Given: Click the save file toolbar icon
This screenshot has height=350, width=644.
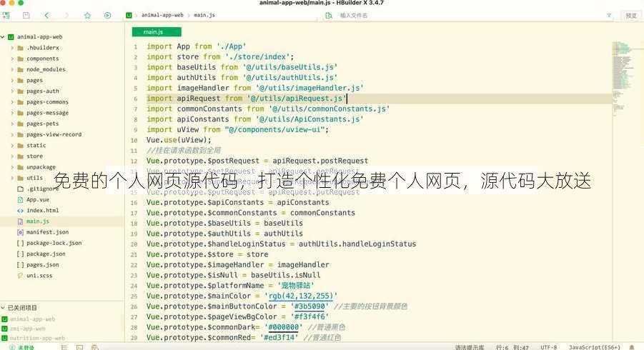Looking at the screenshot, I should (x=26, y=15).
